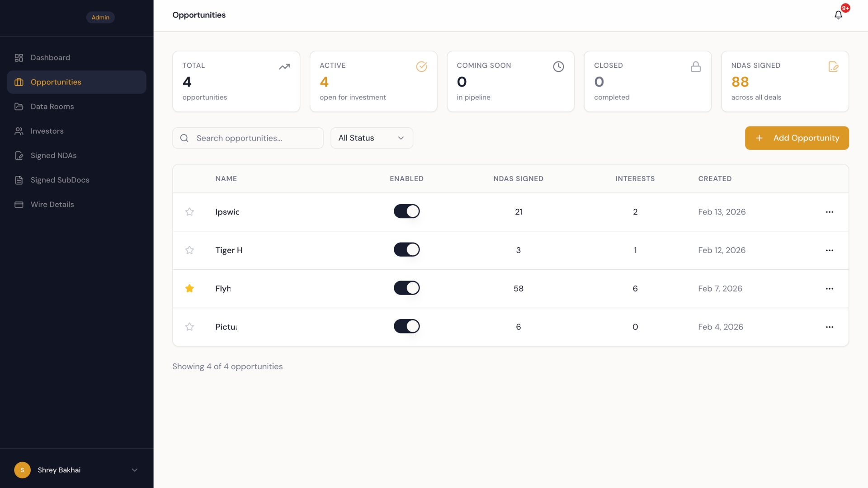Click the Add Opportunity button

(x=797, y=138)
